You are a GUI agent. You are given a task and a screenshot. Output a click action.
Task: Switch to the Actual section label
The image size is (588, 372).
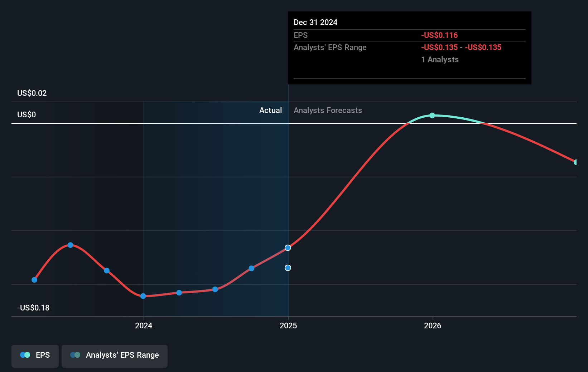(x=270, y=110)
